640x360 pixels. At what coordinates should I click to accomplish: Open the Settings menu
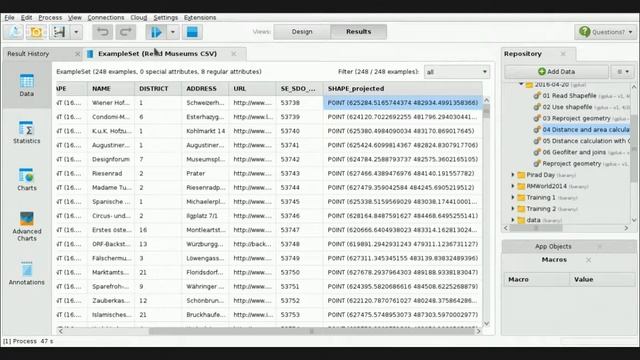tap(165, 18)
